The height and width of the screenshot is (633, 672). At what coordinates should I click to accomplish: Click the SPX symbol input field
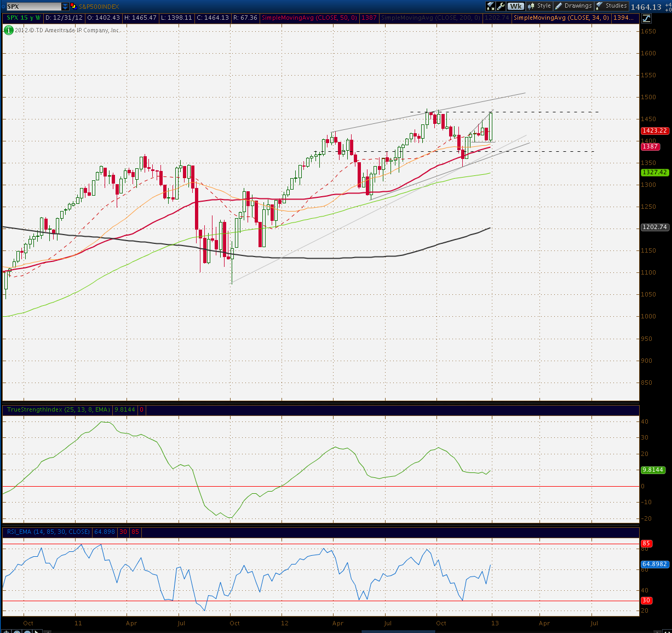click(x=33, y=7)
